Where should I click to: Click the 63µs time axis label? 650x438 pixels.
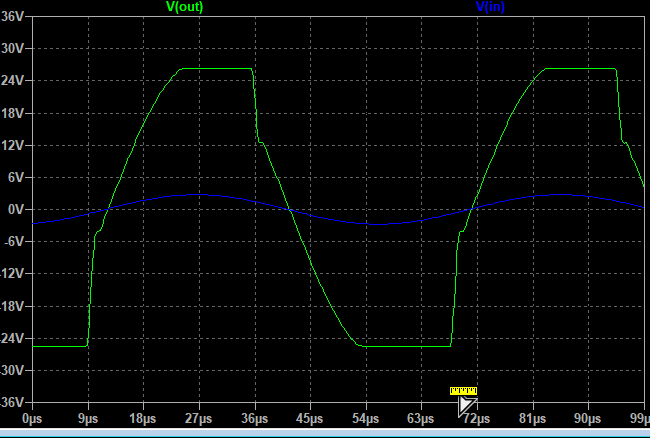tap(421, 419)
